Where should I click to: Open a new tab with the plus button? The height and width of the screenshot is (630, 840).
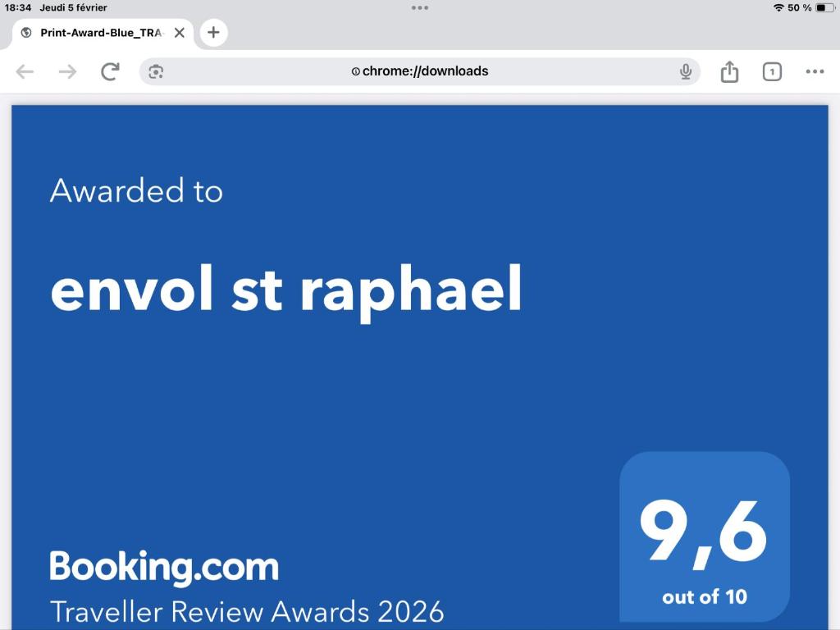[x=213, y=32]
